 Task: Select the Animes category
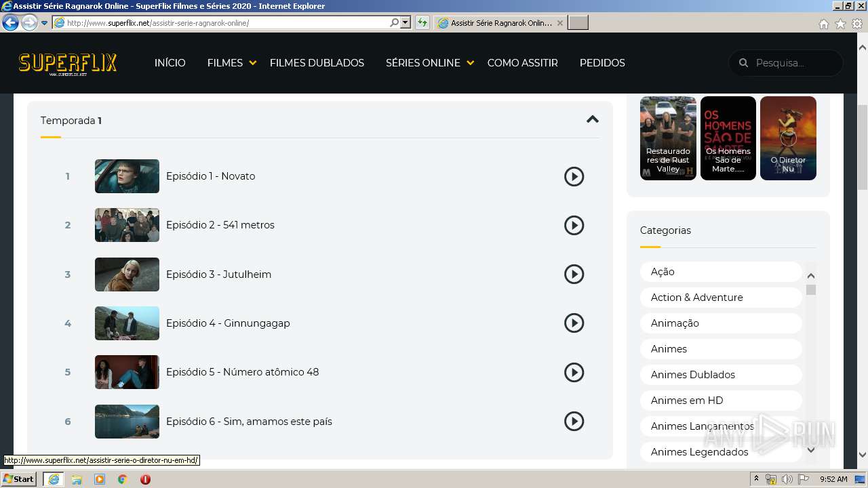click(x=721, y=349)
